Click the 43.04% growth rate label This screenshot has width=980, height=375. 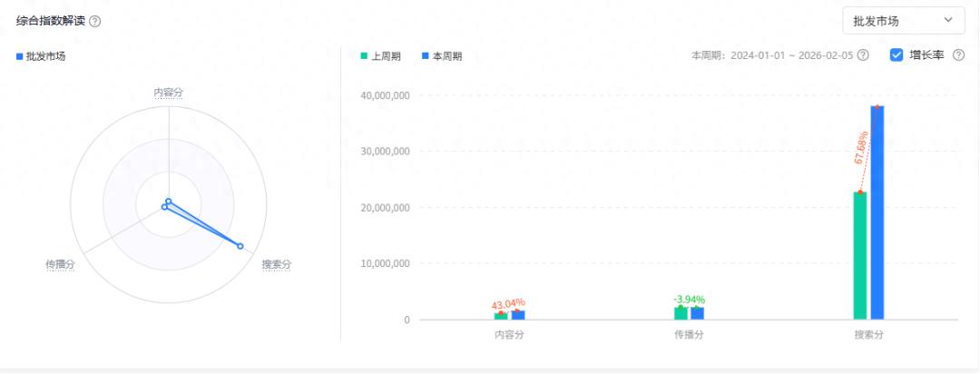coord(508,305)
